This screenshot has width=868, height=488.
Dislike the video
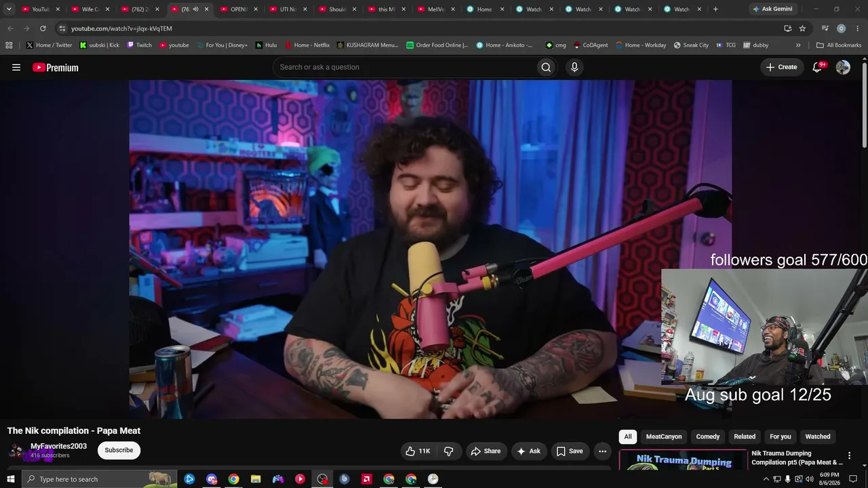coord(449,451)
